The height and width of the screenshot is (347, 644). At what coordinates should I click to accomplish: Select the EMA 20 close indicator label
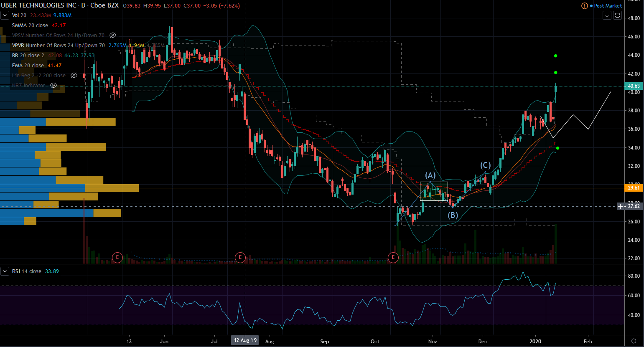pos(28,66)
